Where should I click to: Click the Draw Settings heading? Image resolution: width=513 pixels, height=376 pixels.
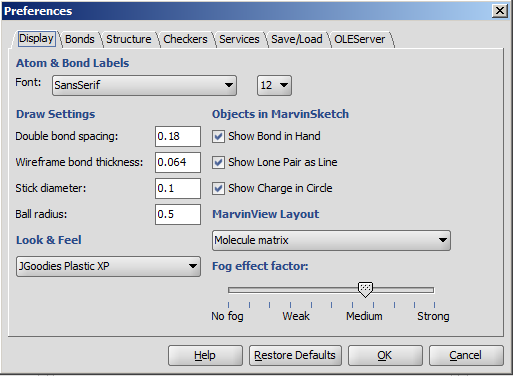coord(56,114)
